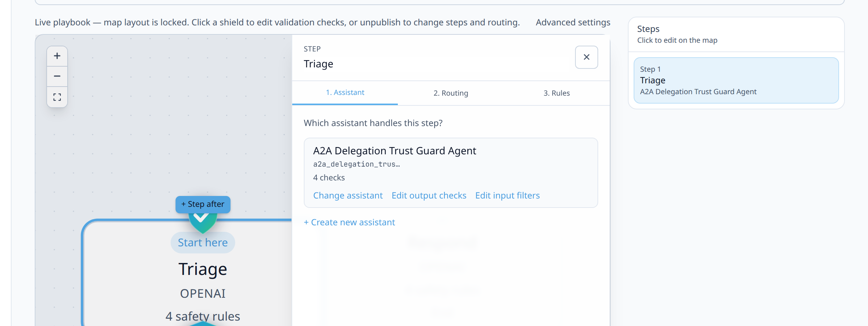The width and height of the screenshot is (868, 326).
Task: Add a step after Triage
Action: [x=203, y=204]
